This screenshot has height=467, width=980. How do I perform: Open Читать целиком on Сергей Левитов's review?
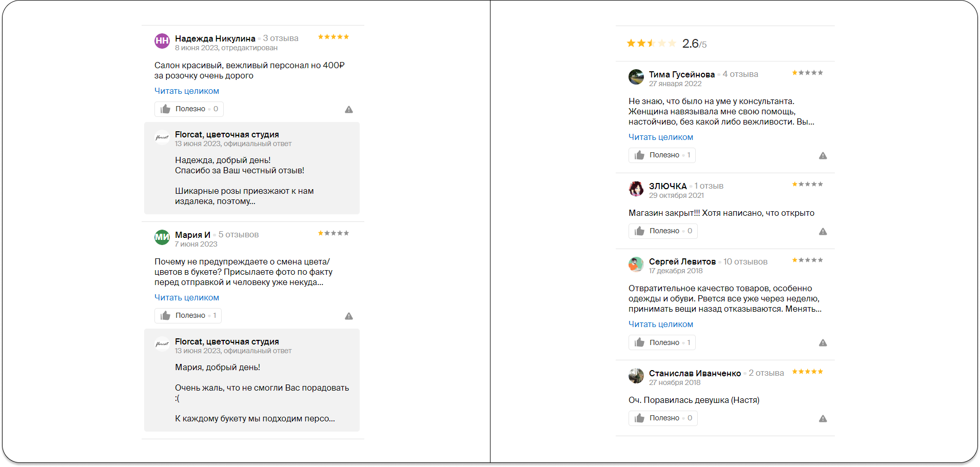pyautogui.click(x=660, y=324)
